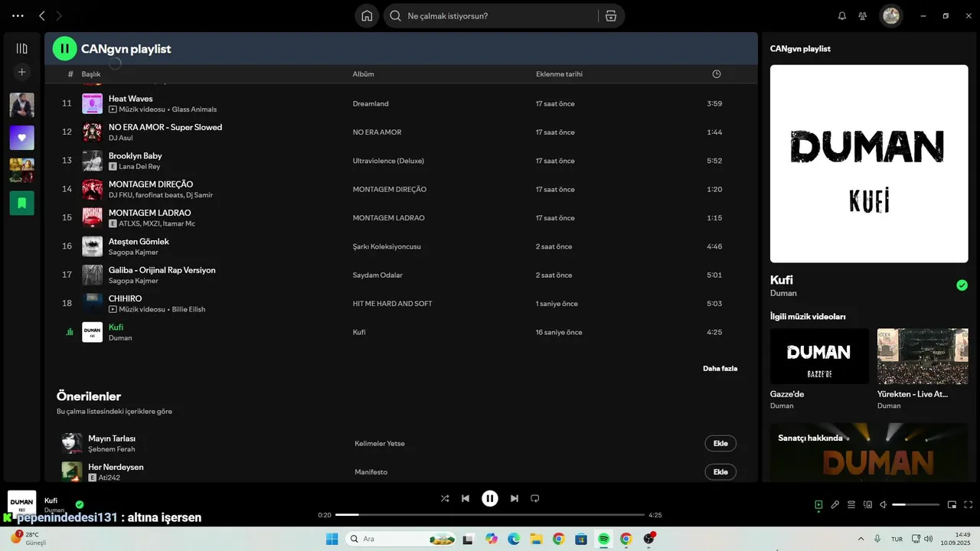Open the play queue

(851, 505)
